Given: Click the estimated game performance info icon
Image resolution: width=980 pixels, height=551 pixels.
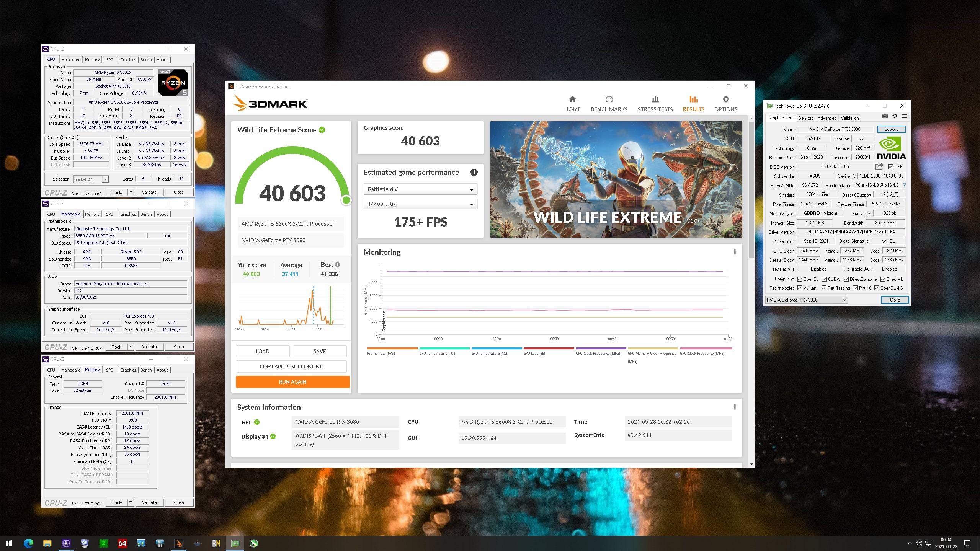Looking at the screenshot, I should (x=474, y=172).
